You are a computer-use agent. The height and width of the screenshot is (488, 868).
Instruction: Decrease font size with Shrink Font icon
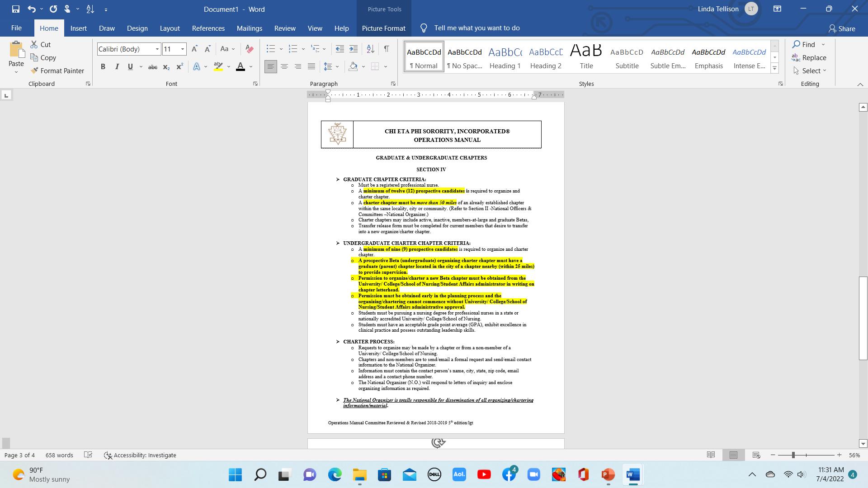point(208,49)
